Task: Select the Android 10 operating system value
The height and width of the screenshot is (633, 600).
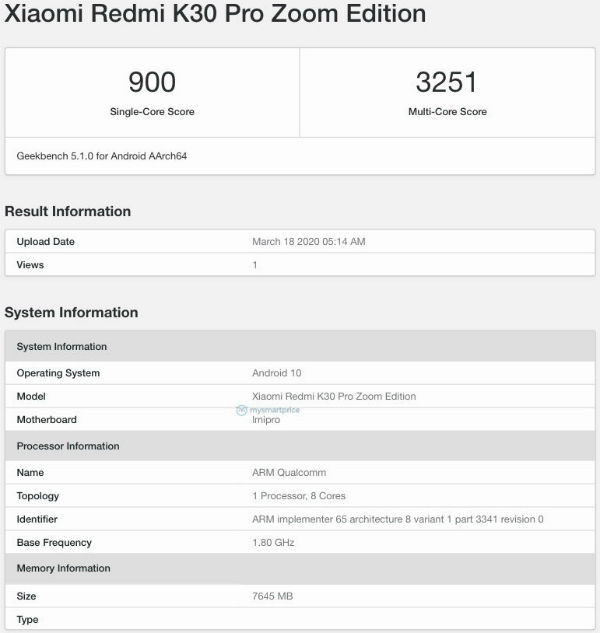Action: coord(277,373)
